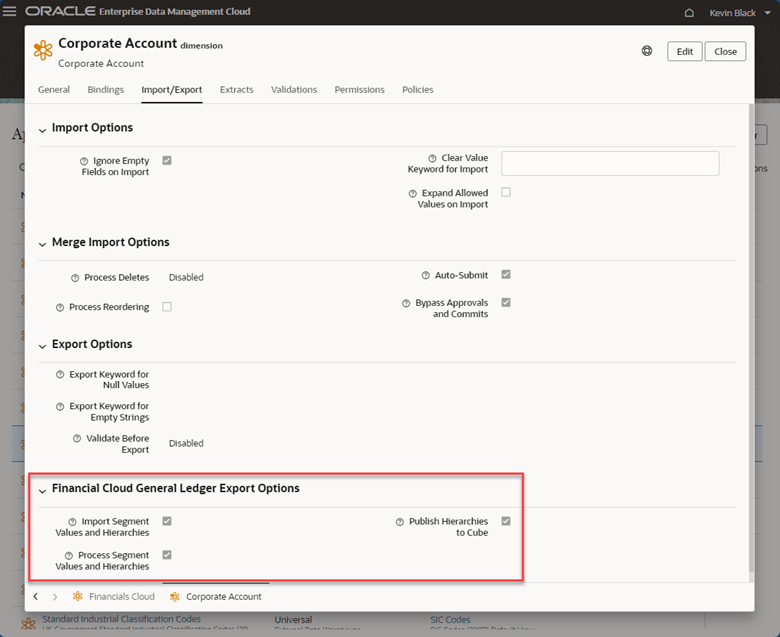Open the help lifebuoy icon near Edit
780x637 pixels.
[647, 51]
